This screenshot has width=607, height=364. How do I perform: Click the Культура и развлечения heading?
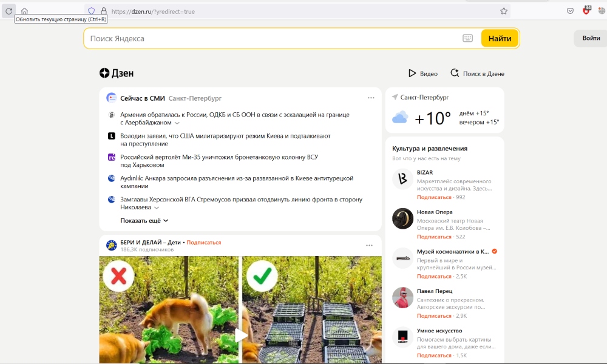430,149
